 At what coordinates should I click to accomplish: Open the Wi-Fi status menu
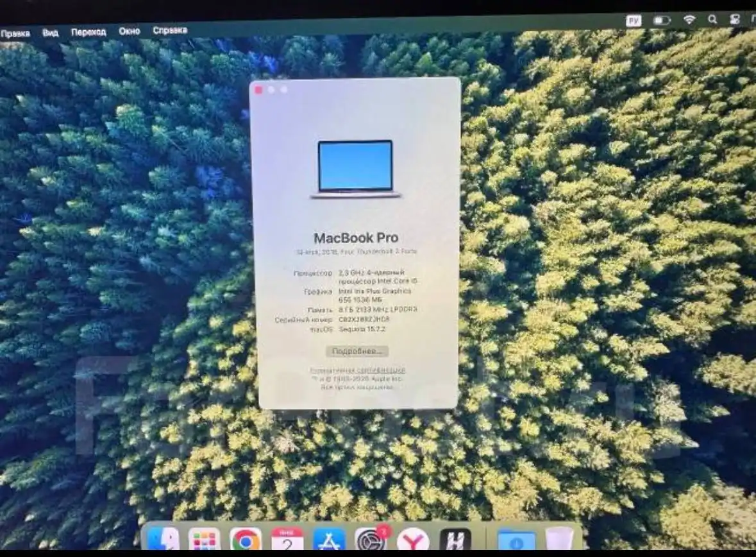[x=689, y=20]
